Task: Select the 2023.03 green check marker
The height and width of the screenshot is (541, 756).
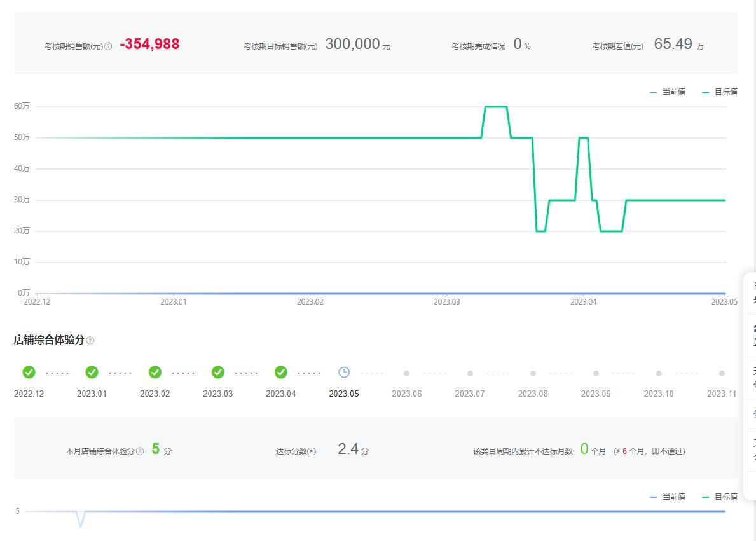Action: click(x=218, y=373)
